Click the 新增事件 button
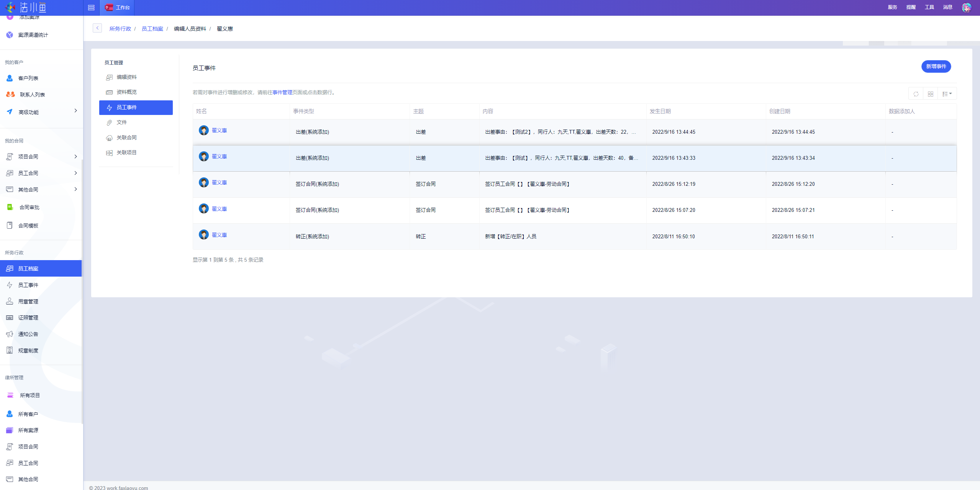 click(x=936, y=66)
